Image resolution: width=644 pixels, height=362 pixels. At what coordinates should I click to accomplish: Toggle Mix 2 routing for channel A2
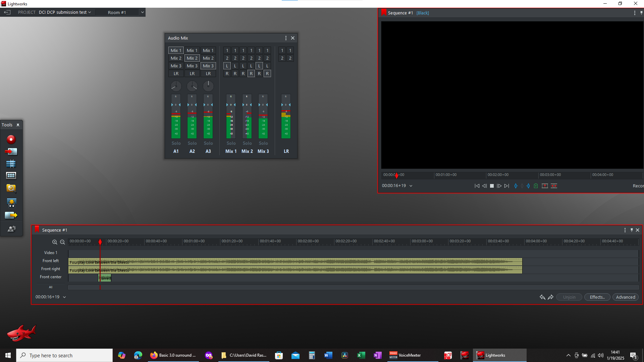click(192, 58)
